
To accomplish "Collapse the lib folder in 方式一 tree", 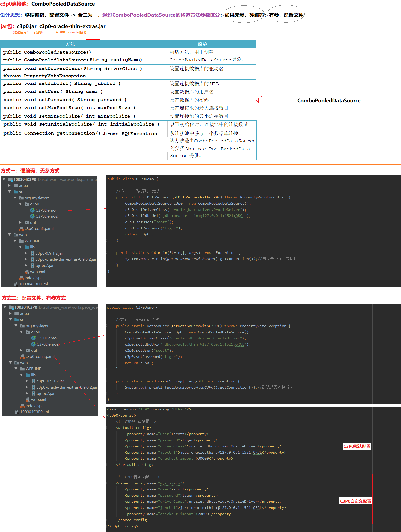I will coord(20,247).
